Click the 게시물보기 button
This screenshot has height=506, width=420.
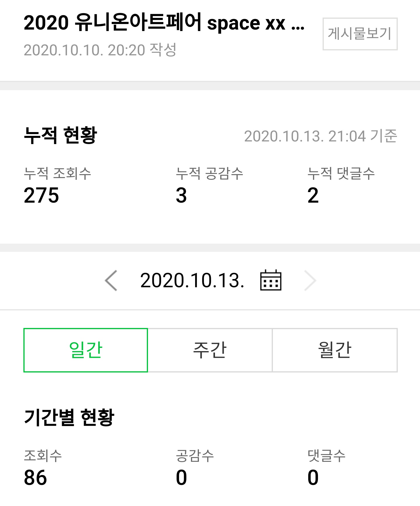click(x=360, y=34)
